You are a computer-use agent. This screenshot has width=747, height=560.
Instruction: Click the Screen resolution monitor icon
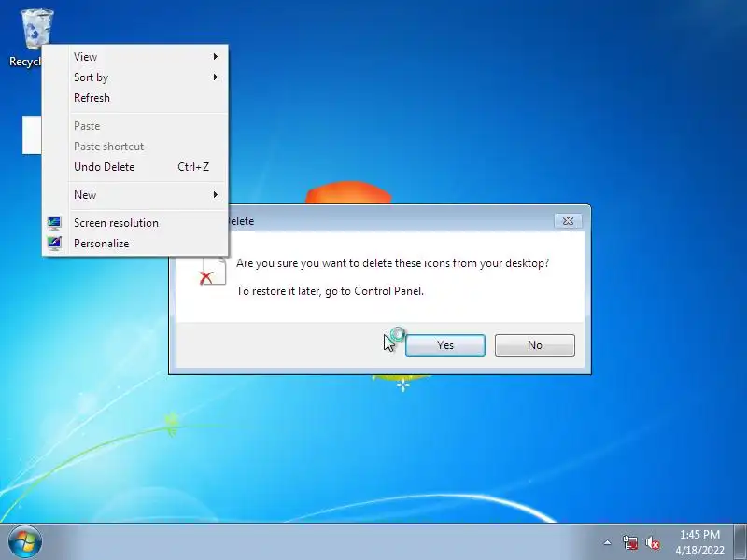pos(54,223)
